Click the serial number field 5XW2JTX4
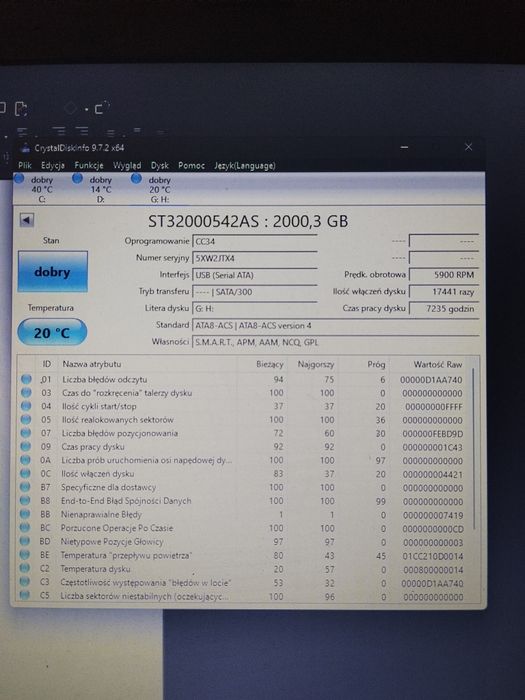The image size is (525, 700). click(x=254, y=258)
